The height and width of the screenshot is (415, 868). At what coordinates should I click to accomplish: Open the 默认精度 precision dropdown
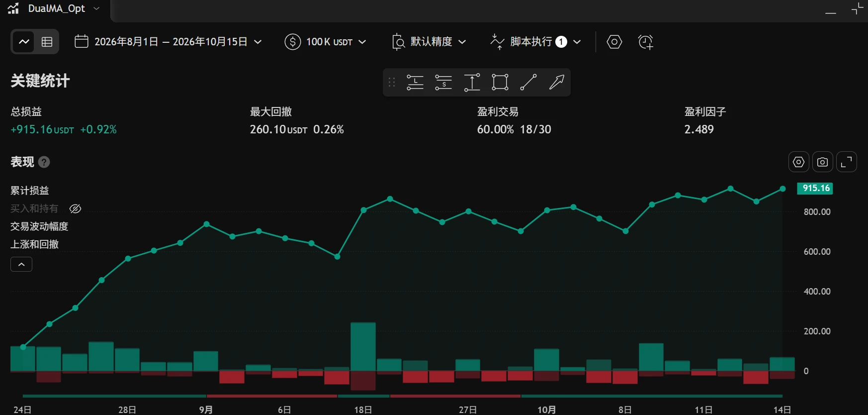click(x=430, y=42)
